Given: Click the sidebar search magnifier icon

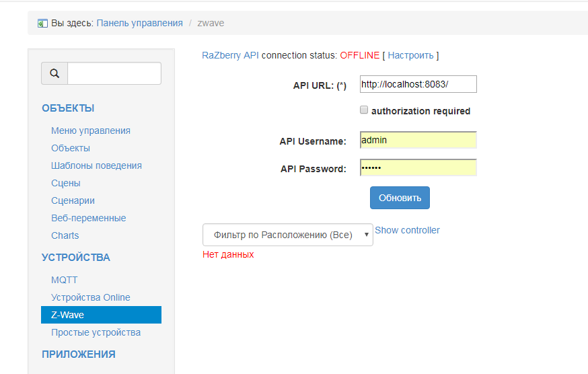Looking at the screenshot, I should [54, 73].
